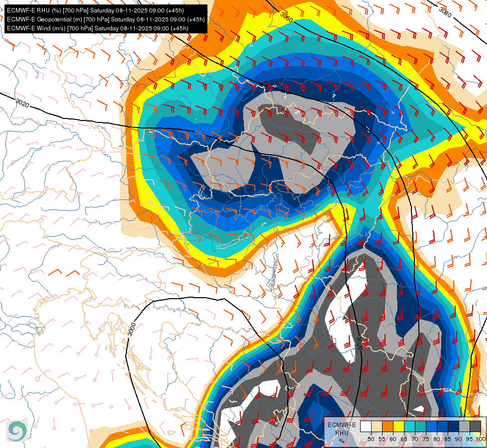Select the cyan 65-70 legend swatch

(409, 426)
